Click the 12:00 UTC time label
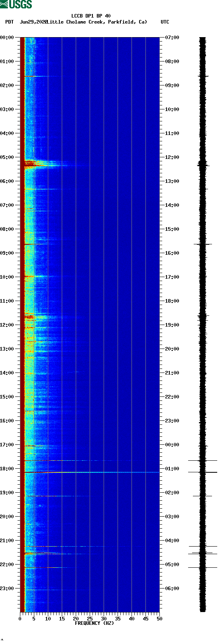 tap(172, 157)
